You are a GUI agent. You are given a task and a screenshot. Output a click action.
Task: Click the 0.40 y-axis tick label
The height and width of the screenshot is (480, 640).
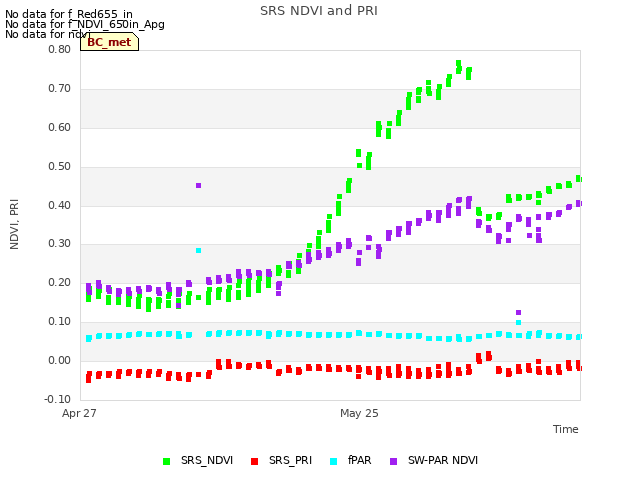pyautogui.click(x=60, y=205)
